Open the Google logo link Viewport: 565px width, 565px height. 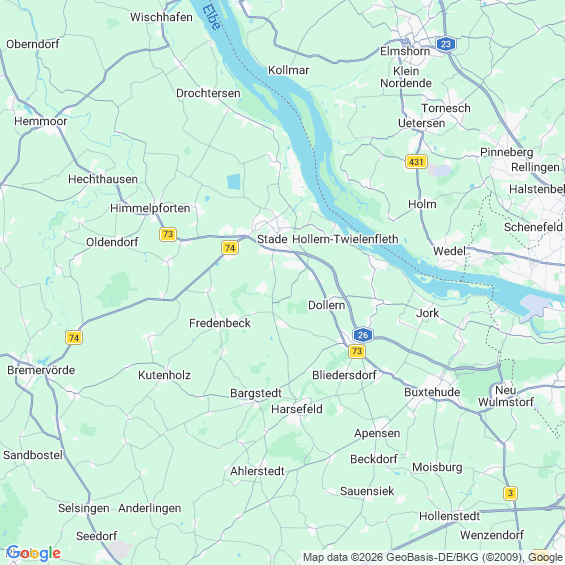(34, 553)
